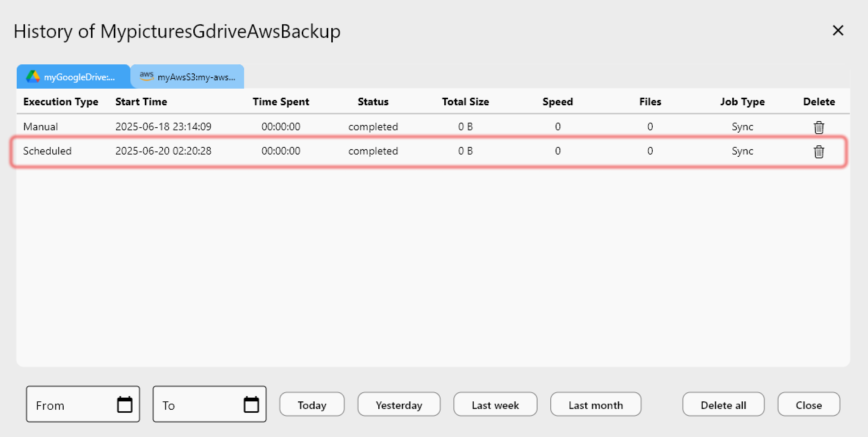This screenshot has height=437, width=868.
Task: Filter history to Last week
Action: 495,404
